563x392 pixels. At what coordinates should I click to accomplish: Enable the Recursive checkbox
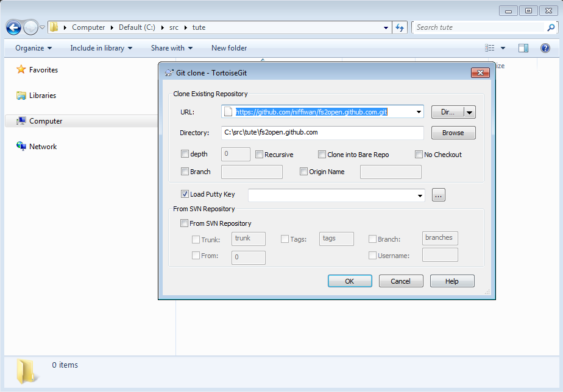(259, 155)
